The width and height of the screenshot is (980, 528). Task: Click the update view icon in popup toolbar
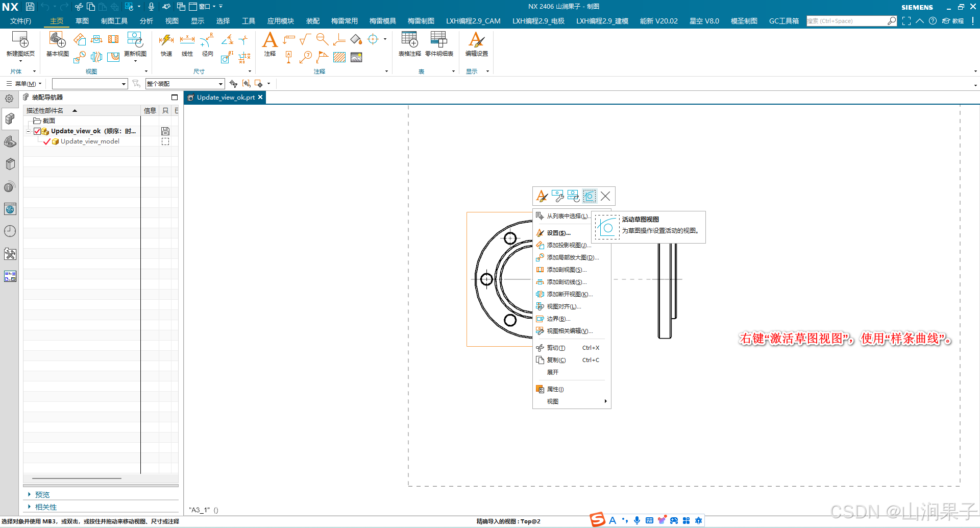click(574, 196)
